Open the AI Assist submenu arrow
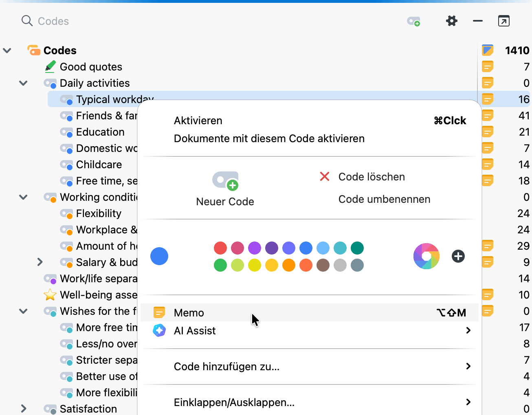 click(468, 330)
